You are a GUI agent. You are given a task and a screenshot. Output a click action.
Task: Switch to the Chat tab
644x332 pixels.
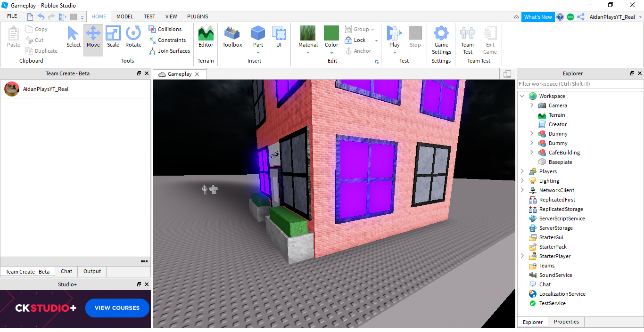(66, 271)
